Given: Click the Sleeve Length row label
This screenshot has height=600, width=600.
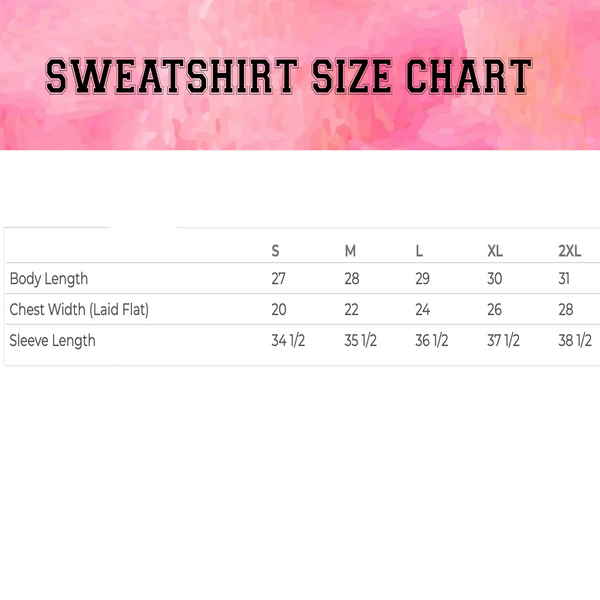Looking at the screenshot, I should (53, 341).
